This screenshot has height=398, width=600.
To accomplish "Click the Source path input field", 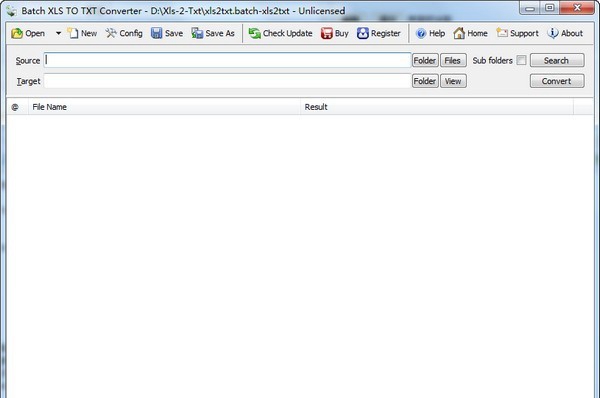I will [227, 60].
